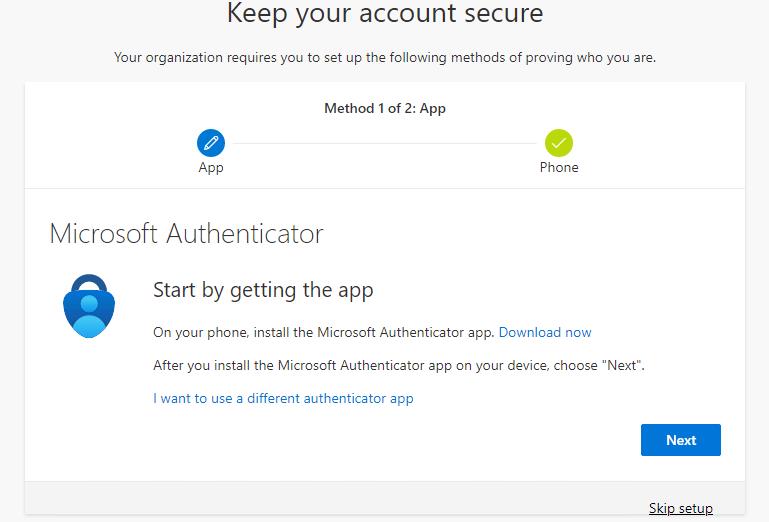The width and height of the screenshot is (769, 522).
Task: Click the Skip setup link
Action: (680, 508)
